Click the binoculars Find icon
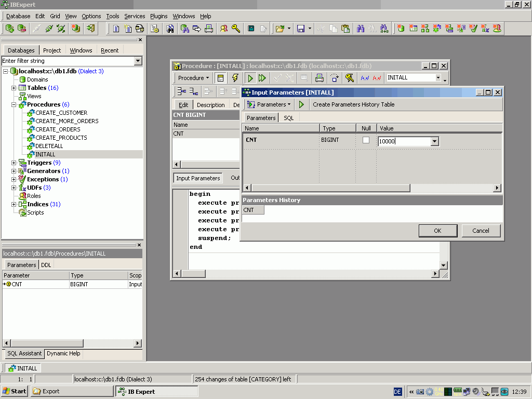This screenshot has height=399, width=532. pos(361,29)
